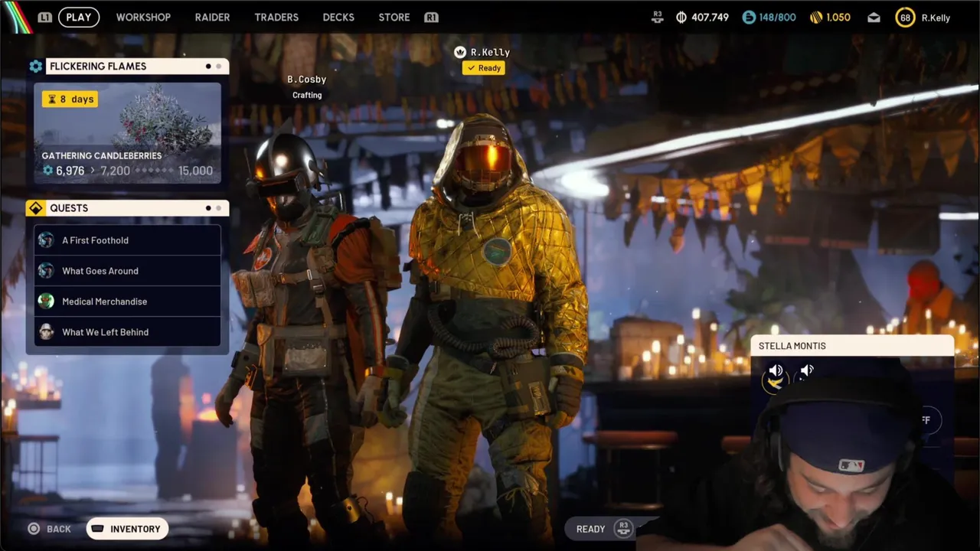The height and width of the screenshot is (551, 980).
Task: Select the DECKS tab
Action: coord(338,17)
